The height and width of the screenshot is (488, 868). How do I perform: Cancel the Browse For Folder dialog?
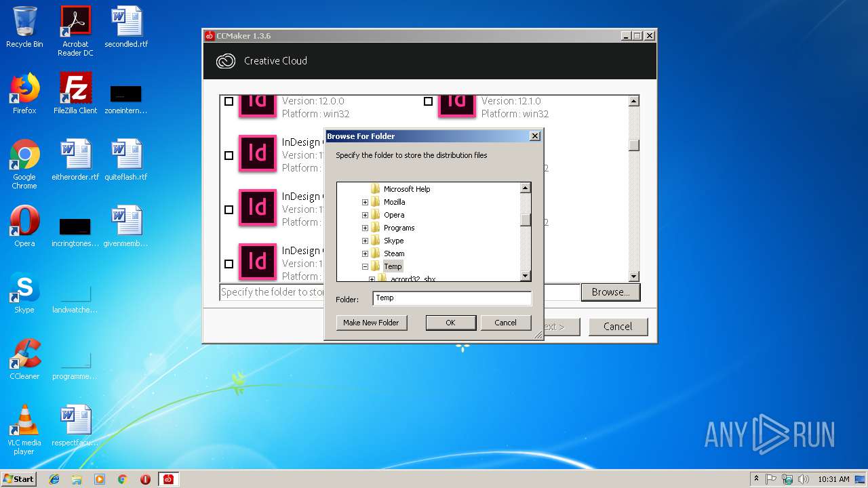[x=505, y=323]
